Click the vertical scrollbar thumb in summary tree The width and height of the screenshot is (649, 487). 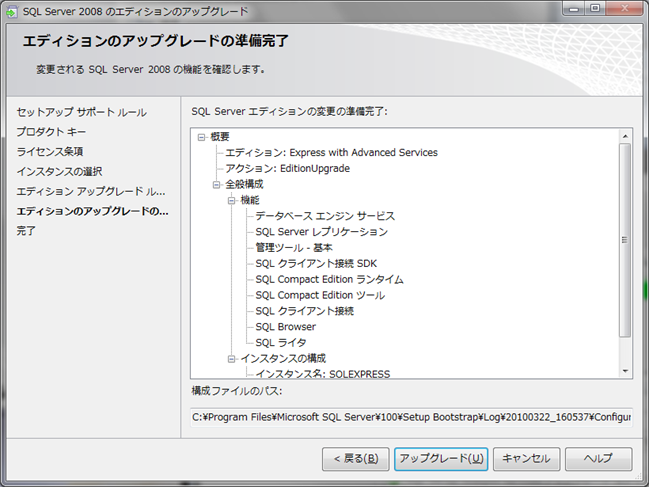[x=625, y=240]
